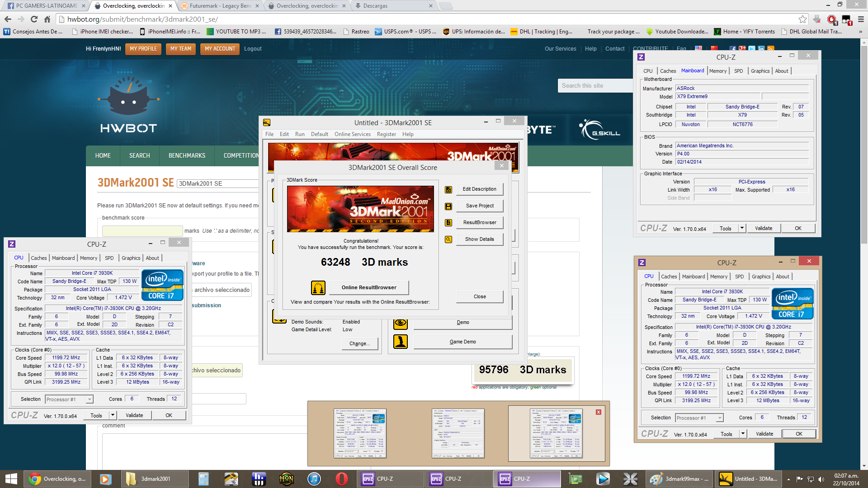This screenshot has height=488, width=868.
Task: Click the Game Demo button
Action: (463, 342)
